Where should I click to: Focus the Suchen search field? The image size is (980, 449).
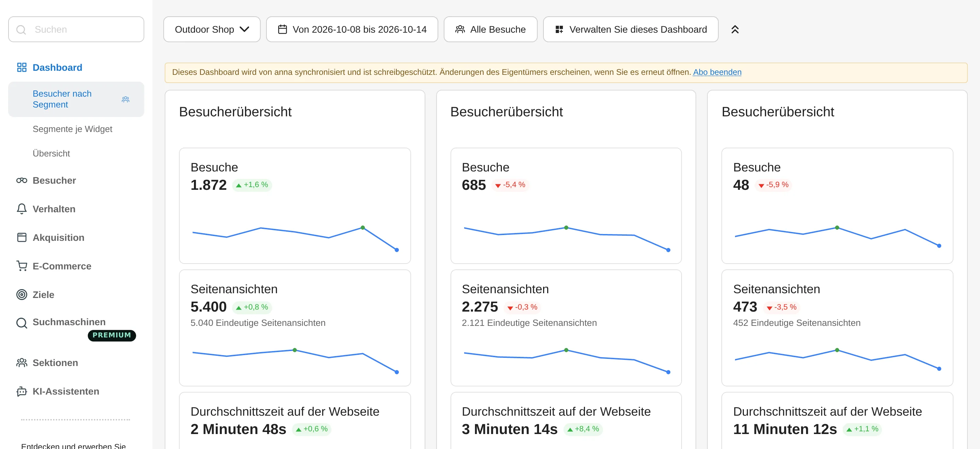76,29
